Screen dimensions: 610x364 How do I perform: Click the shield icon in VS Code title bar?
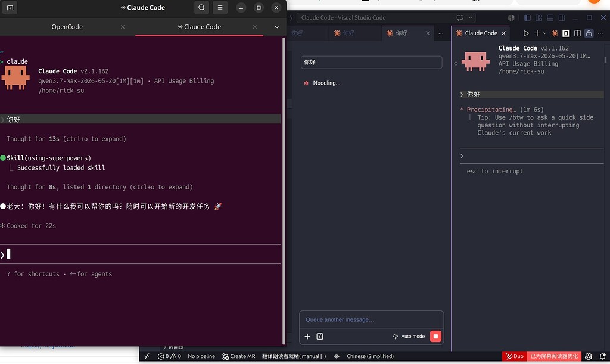511,17
